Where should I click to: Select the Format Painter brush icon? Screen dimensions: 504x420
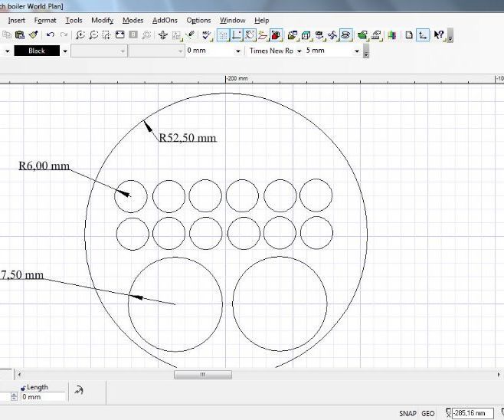pyautogui.click(x=34, y=34)
